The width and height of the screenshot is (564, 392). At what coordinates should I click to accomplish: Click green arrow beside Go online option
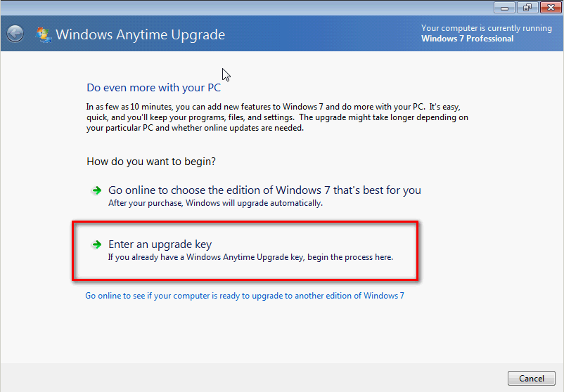pos(96,190)
